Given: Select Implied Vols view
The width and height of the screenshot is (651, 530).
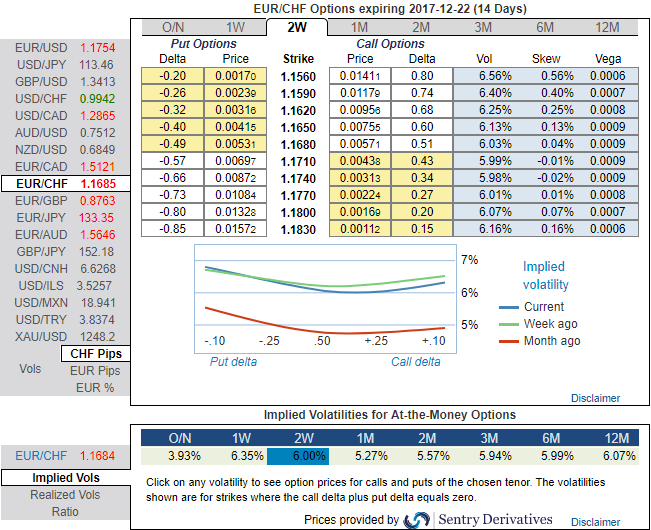Looking at the screenshot, I should [66, 478].
